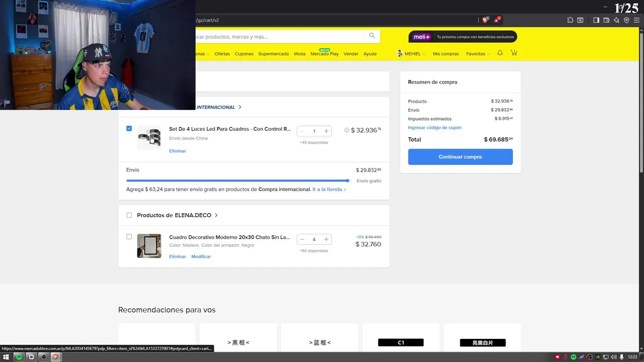Open the shopping cart icon in header

point(514,53)
